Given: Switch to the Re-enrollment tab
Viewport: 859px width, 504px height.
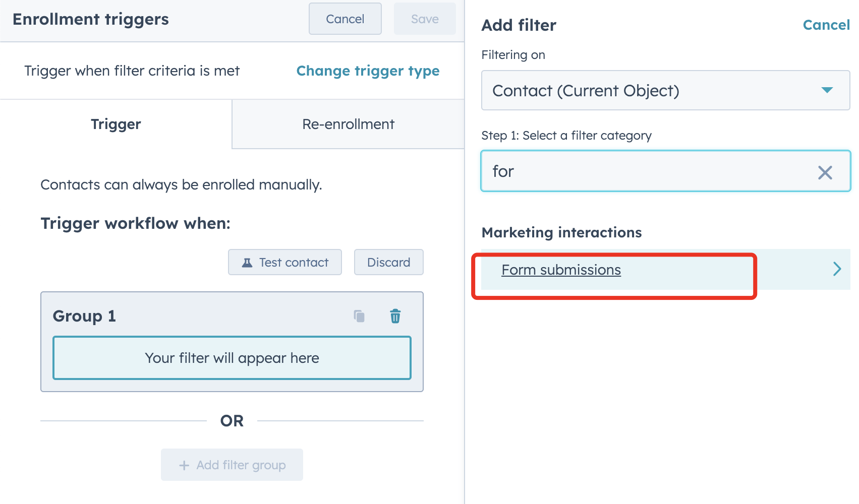Looking at the screenshot, I should [x=348, y=124].
